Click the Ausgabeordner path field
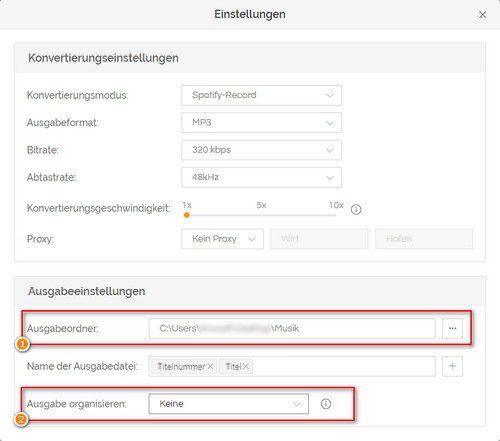 coord(292,329)
